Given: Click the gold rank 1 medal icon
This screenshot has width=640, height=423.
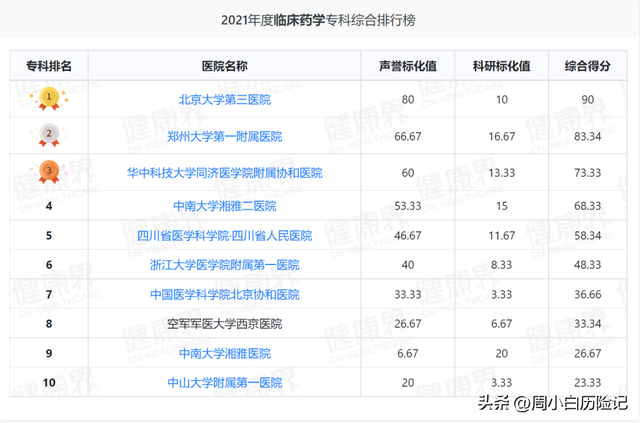Looking at the screenshot, I should click(49, 99).
